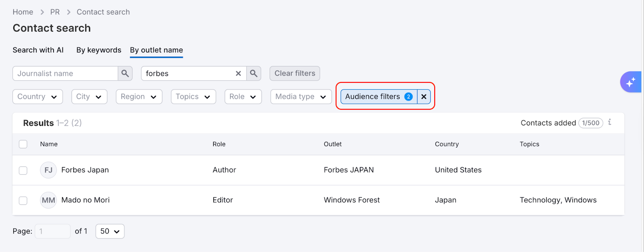
Task: Click the FJ avatar for Forbes Japan
Action: 48,170
